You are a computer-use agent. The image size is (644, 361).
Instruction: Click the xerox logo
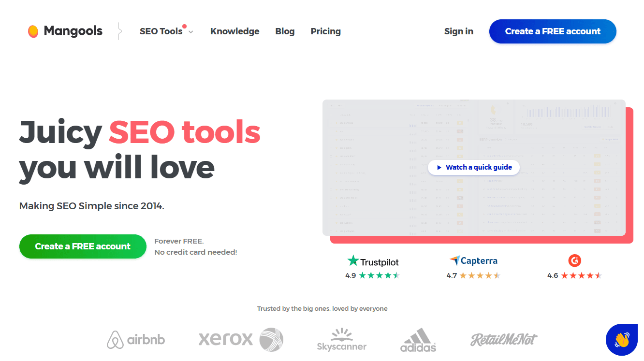point(241,339)
